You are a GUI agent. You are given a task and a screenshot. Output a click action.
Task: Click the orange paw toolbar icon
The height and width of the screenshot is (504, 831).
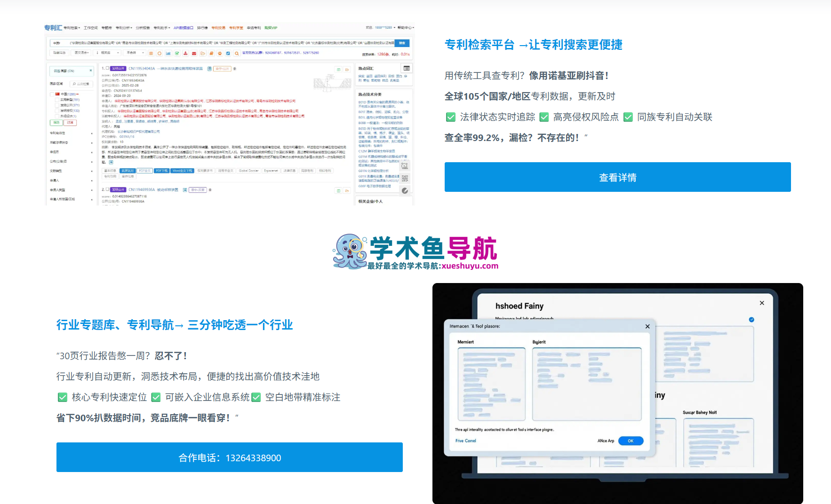coord(220,53)
